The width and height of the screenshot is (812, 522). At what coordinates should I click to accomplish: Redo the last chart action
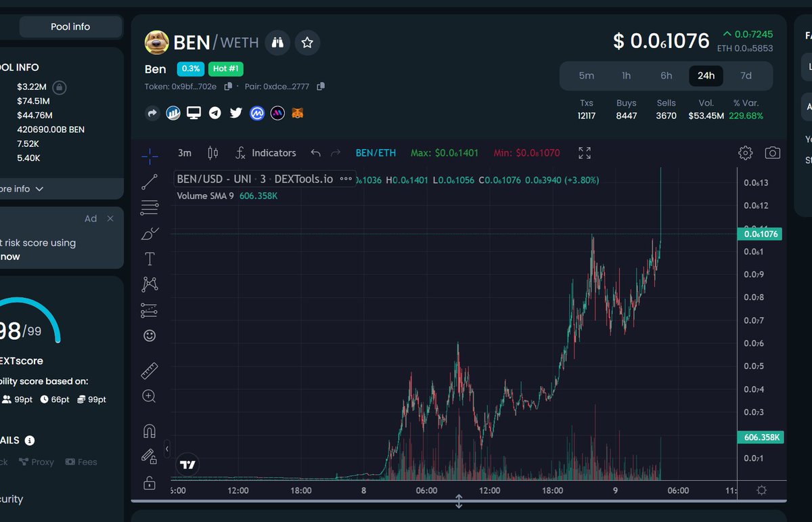[x=336, y=153]
